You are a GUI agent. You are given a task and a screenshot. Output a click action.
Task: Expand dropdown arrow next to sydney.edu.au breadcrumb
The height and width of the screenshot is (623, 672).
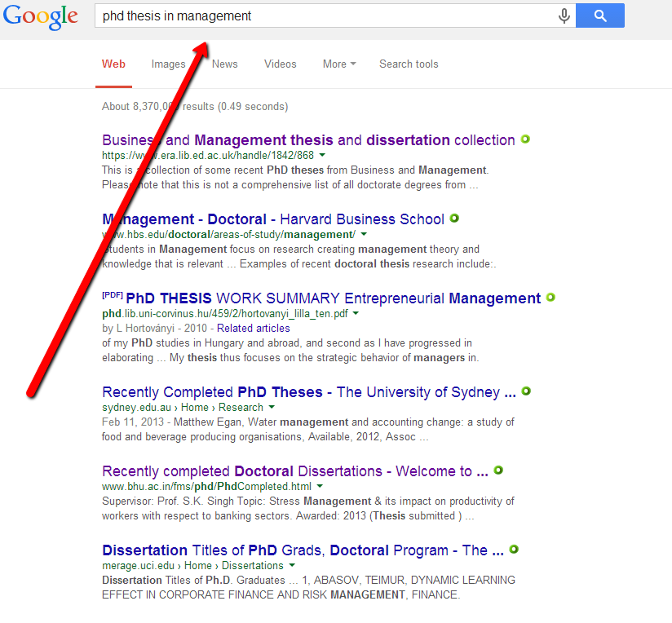tap(272, 407)
